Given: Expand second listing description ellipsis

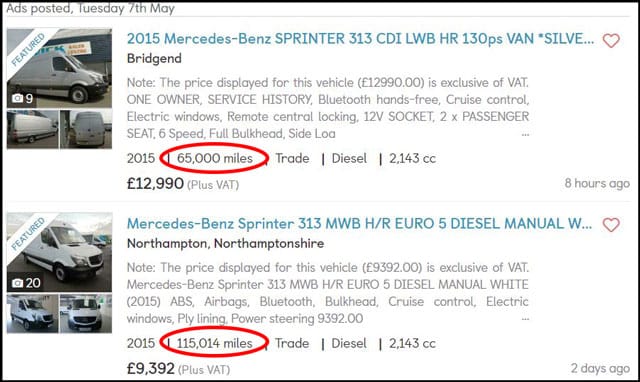Looking at the screenshot, I should (525, 319).
